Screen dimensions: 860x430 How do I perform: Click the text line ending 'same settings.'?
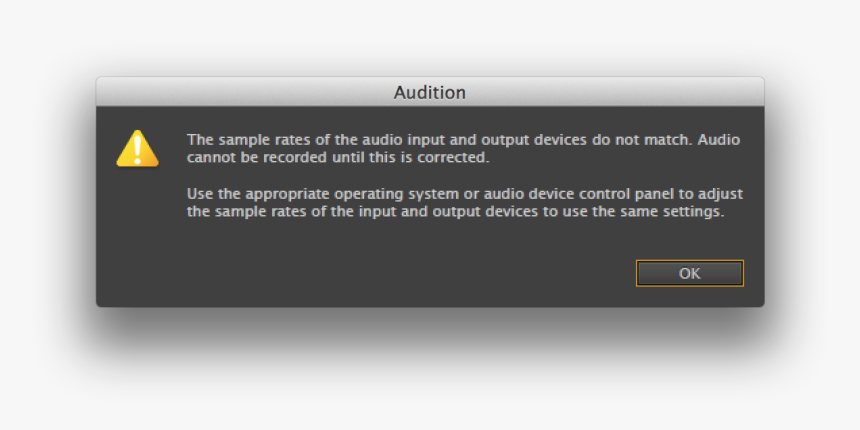pos(456,211)
